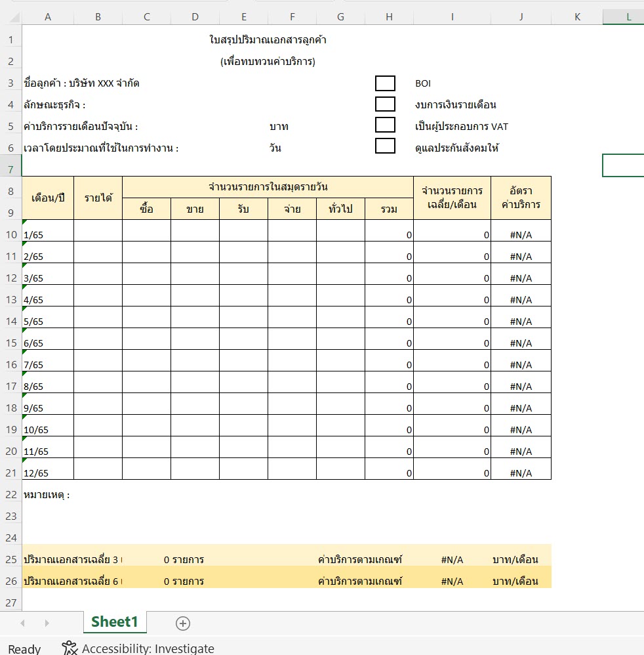The height and width of the screenshot is (655, 644).
Task: Click the ซื้อ input cell for 9/65
Action: [x=146, y=404]
